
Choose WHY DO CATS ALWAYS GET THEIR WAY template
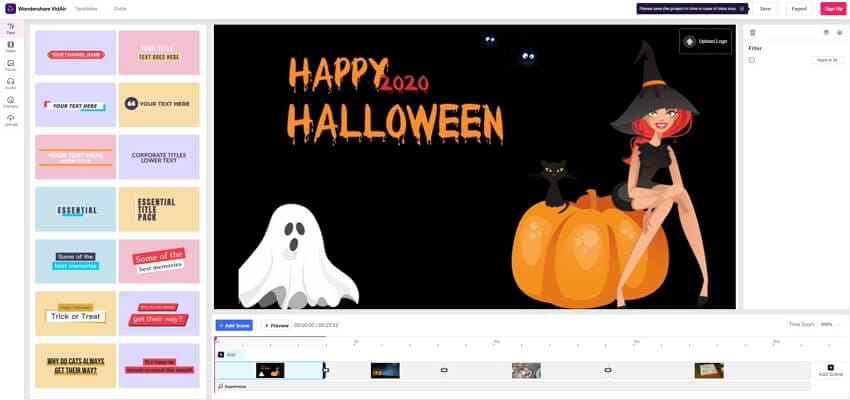[x=76, y=365]
